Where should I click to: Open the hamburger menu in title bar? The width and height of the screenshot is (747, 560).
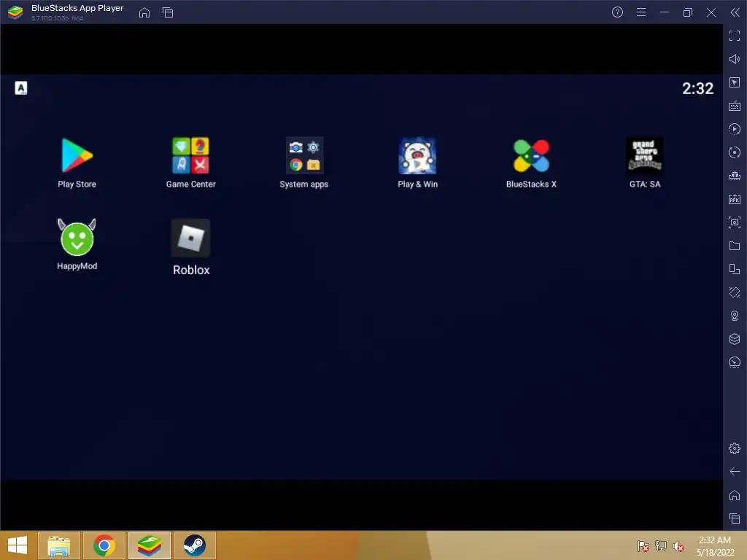pos(641,12)
